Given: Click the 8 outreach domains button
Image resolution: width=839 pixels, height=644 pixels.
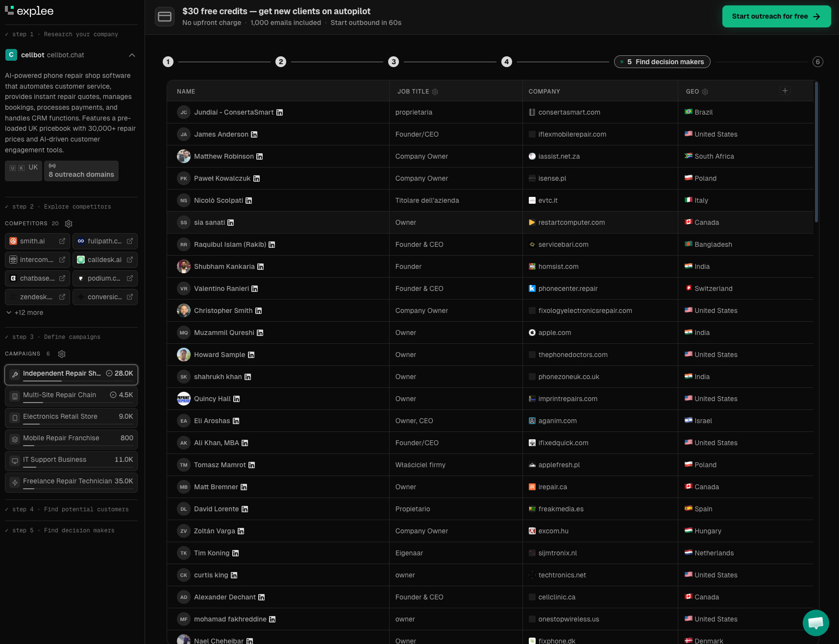Looking at the screenshot, I should pos(81,171).
